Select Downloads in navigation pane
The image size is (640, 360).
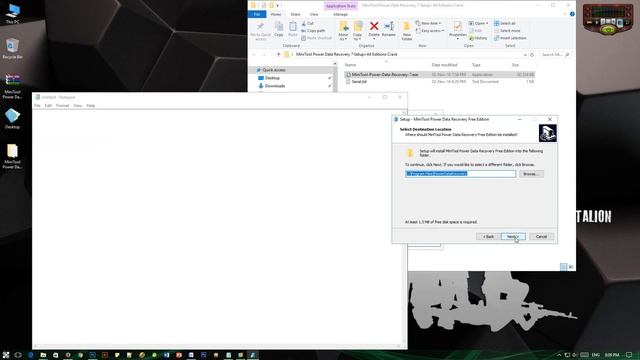275,86
